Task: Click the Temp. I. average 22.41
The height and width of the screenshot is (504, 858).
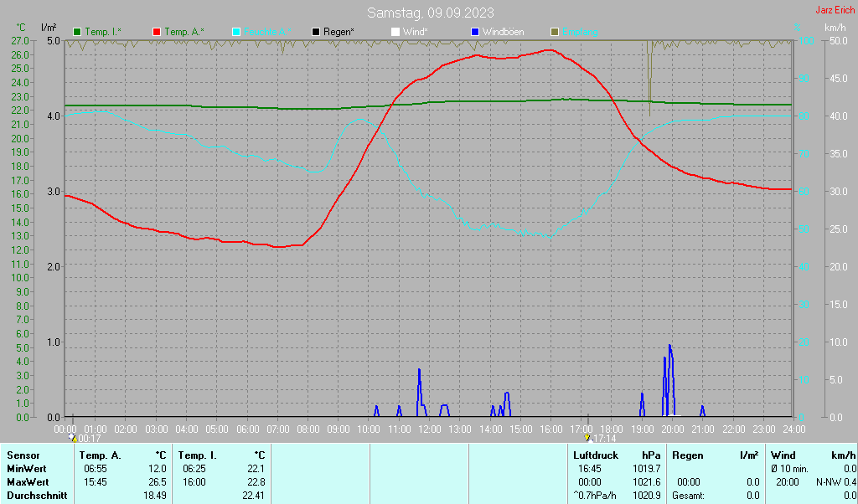Action: point(253,496)
